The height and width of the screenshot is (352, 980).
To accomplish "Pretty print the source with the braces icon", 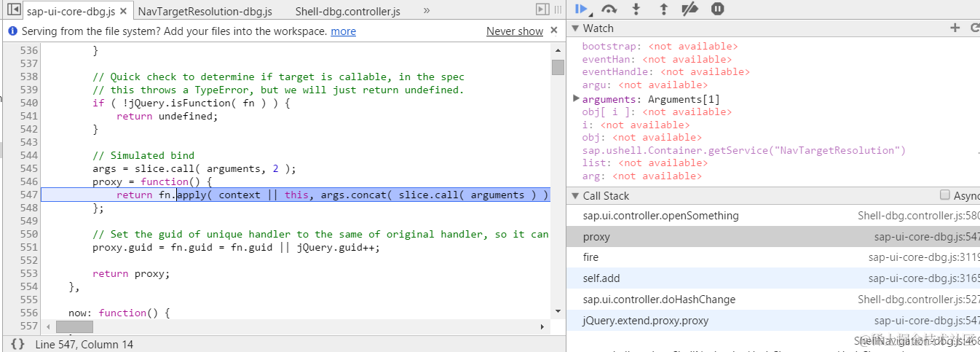I will coord(18,344).
